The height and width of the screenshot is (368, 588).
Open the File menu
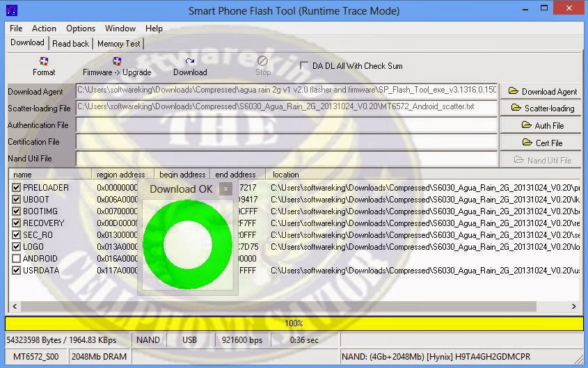coord(16,29)
